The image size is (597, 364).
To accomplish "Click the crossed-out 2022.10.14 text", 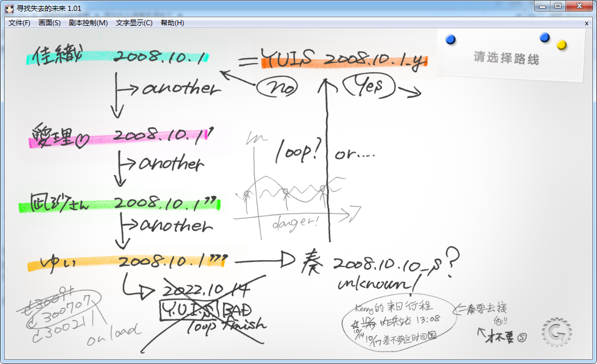I will [206, 291].
